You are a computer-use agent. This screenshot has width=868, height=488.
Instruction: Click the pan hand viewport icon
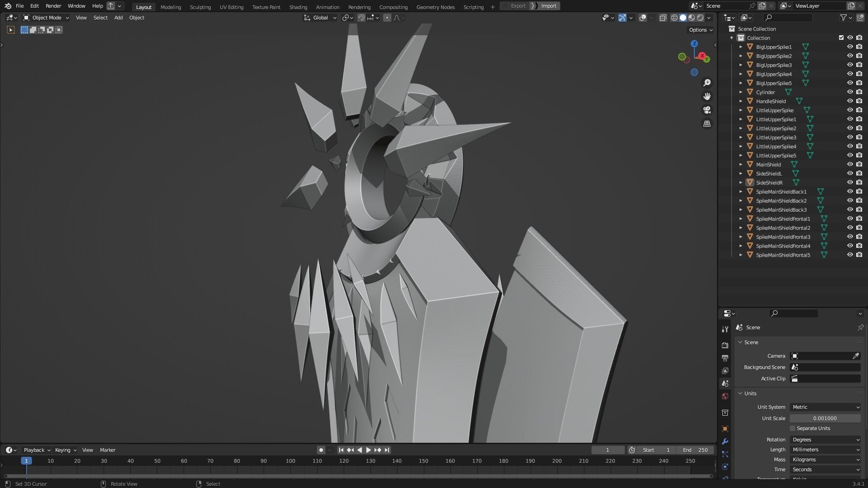pos(707,96)
